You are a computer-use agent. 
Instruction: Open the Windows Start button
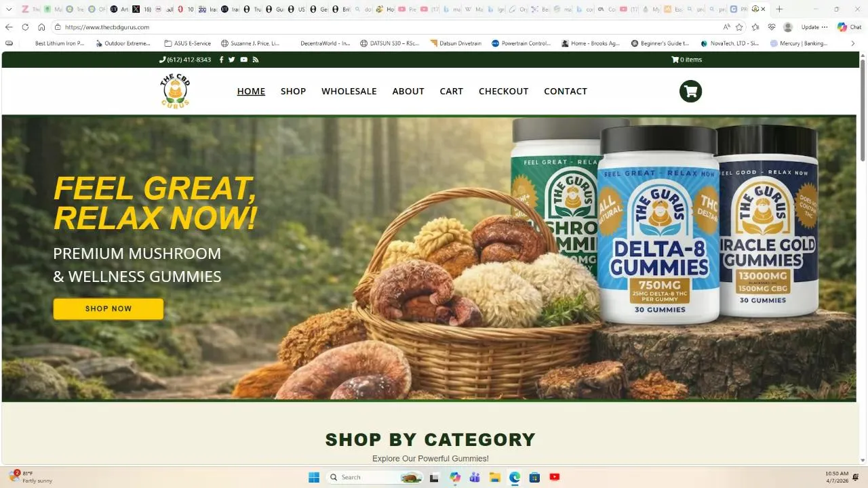point(314,477)
